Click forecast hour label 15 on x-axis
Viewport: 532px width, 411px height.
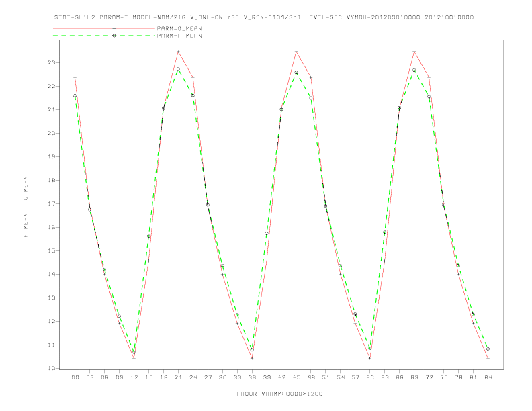[148, 377]
